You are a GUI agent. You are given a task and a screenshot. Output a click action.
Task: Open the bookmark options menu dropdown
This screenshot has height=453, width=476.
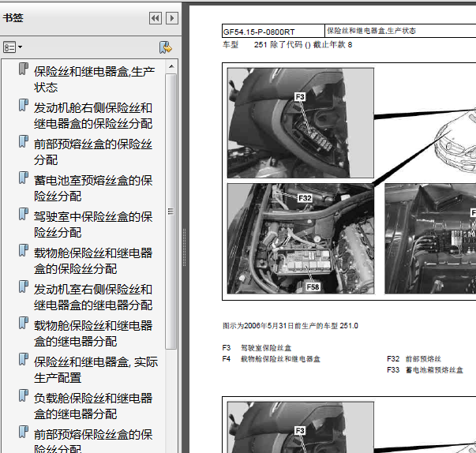(13, 47)
